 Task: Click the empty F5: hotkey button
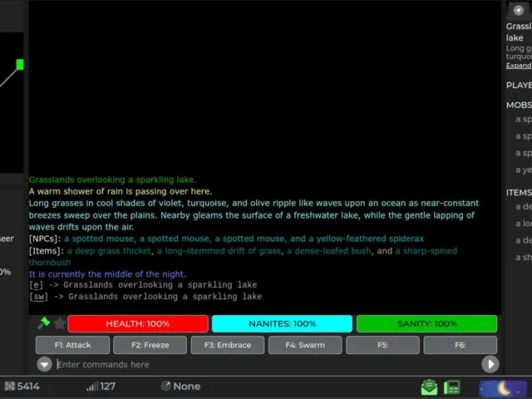(382, 345)
